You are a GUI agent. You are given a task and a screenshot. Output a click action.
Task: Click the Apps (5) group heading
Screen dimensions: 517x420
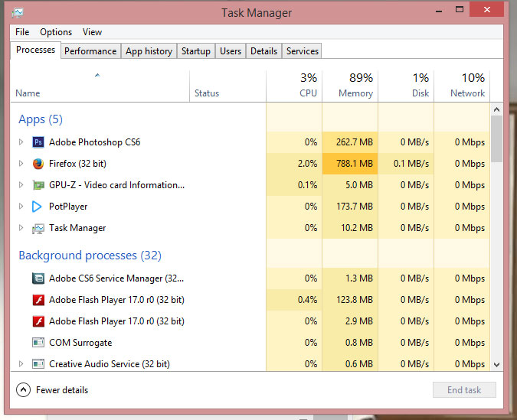tap(41, 119)
